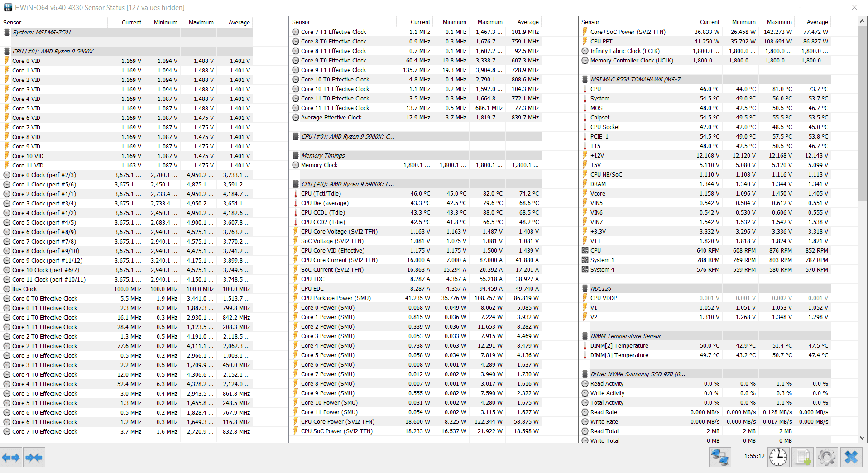This screenshot has height=473, width=868.
Task: Select the Write Rate row
Action: click(705, 421)
